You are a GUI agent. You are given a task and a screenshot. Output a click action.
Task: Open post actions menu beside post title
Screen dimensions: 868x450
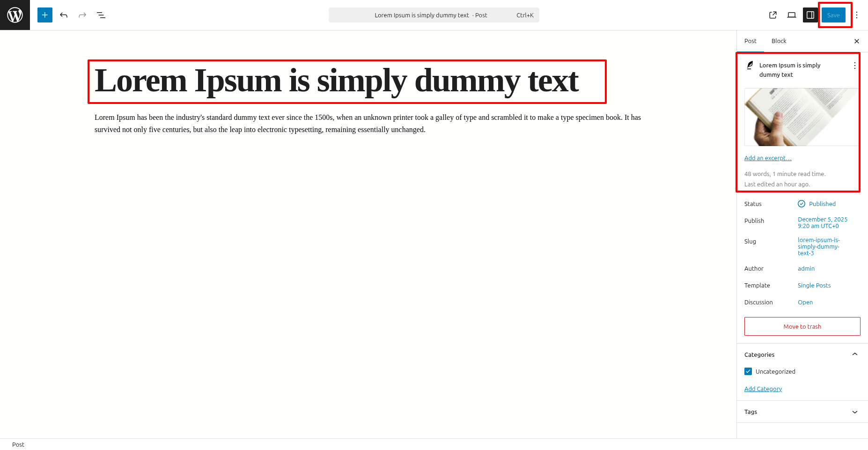click(x=854, y=66)
